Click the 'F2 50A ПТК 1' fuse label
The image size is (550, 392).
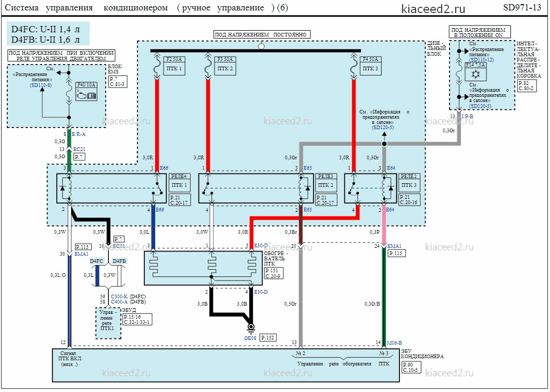point(174,65)
